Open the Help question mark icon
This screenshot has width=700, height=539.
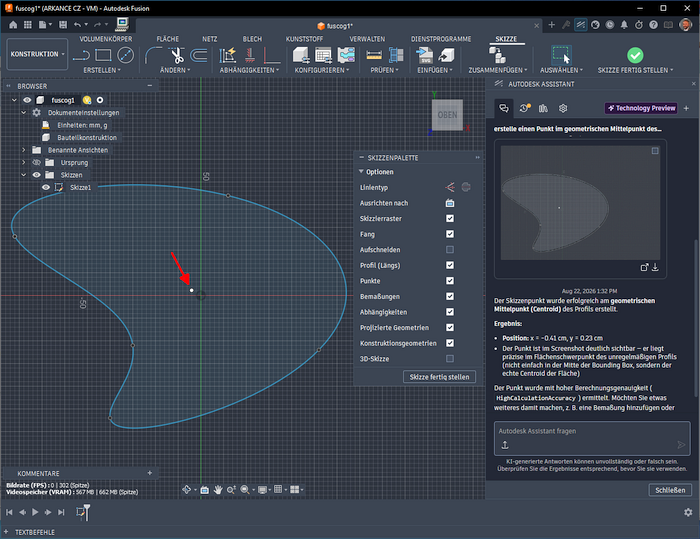(x=654, y=25)
